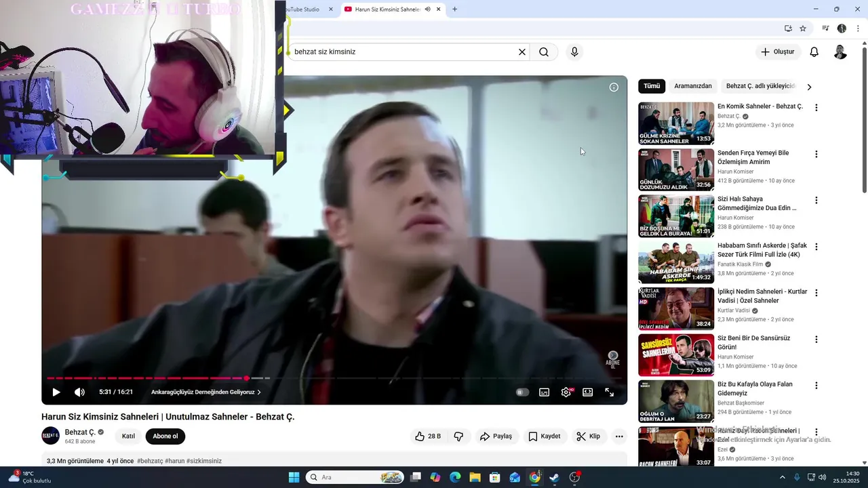This screenshot has height=488, width=868.
Task: Open the Chrome three-dot menu
Action: point(858,28)
